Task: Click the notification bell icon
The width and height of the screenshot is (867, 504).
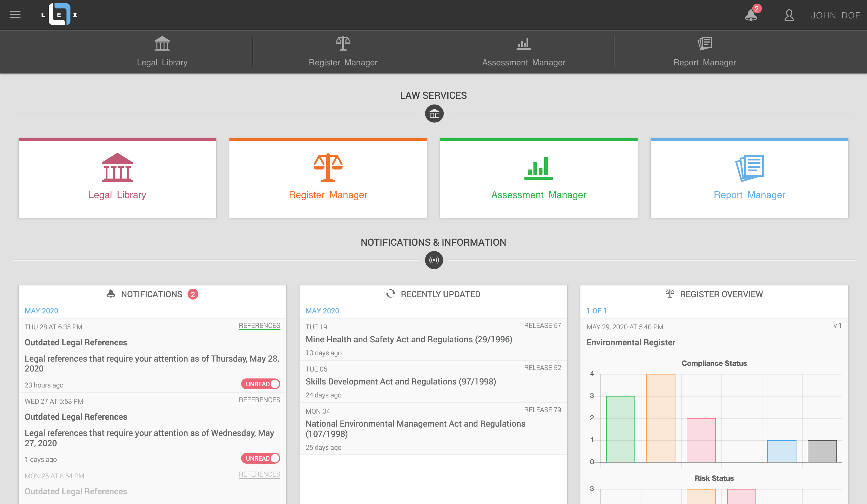Action: click(x=751, y=15)
